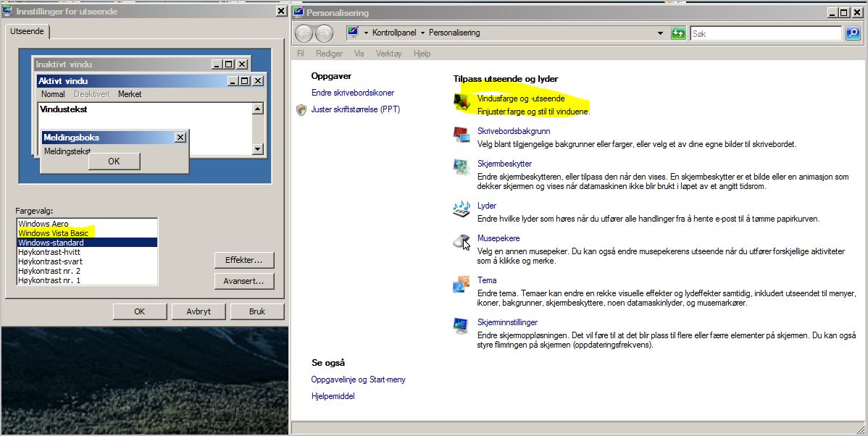
Task: Select Høykontrast-svart color scheme
Action: coord(87,261)
